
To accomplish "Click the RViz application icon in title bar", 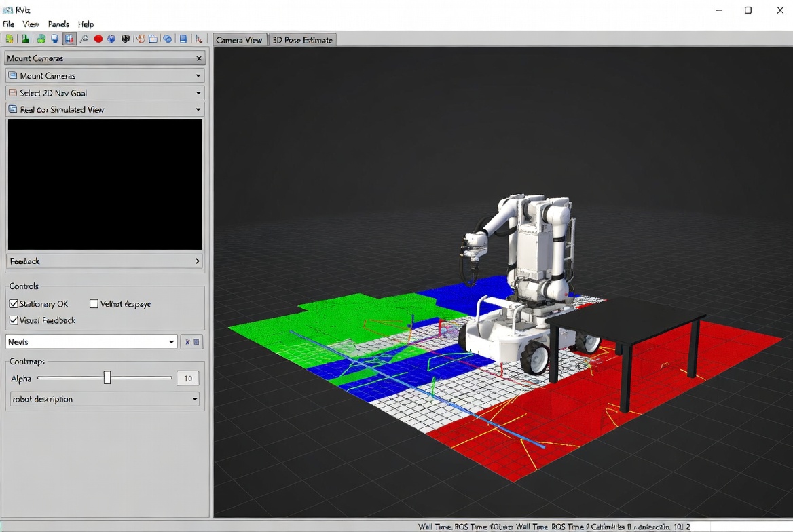I will tap(7, 9).
